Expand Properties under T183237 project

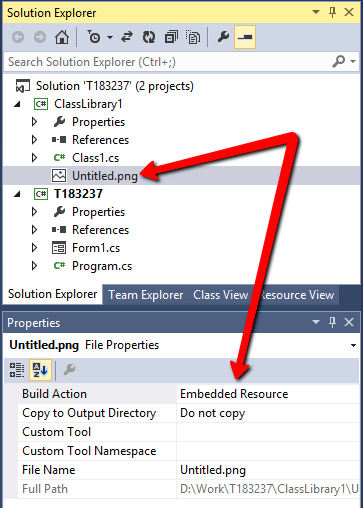click(34, 212)
